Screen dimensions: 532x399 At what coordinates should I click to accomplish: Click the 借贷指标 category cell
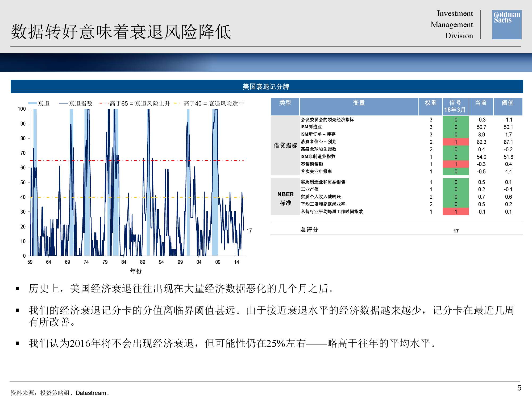tap(285, 146)
